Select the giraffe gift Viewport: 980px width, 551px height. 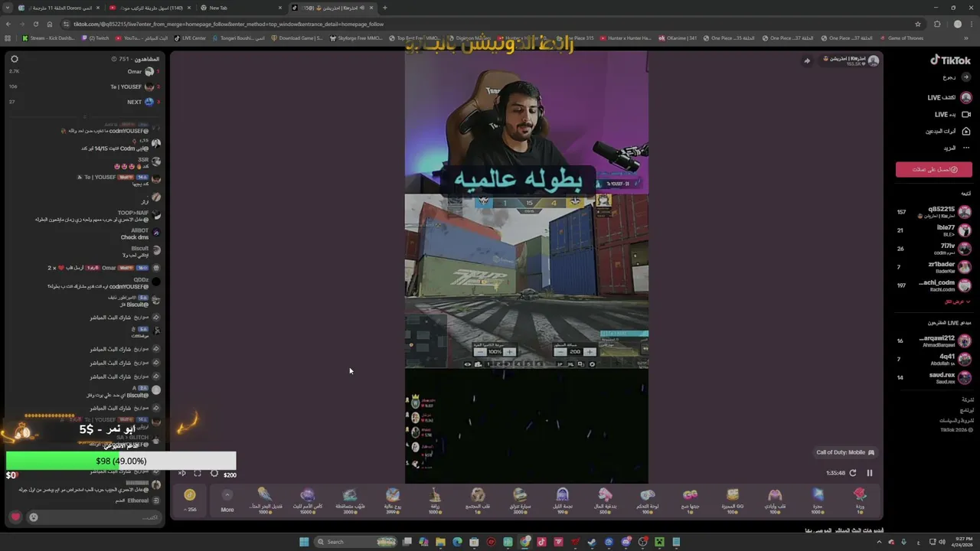(x=435, y=500)
